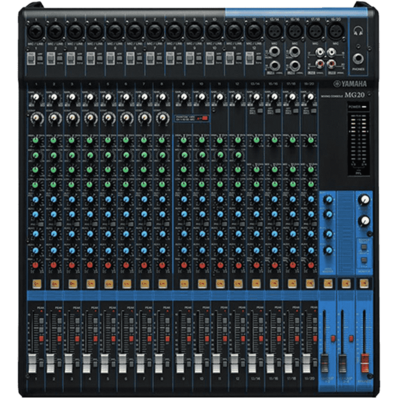Image resolution: width=400 pixels, height=400 pixels.
Task: Move the channel 17/18 fader
Action: pos(289,363)
